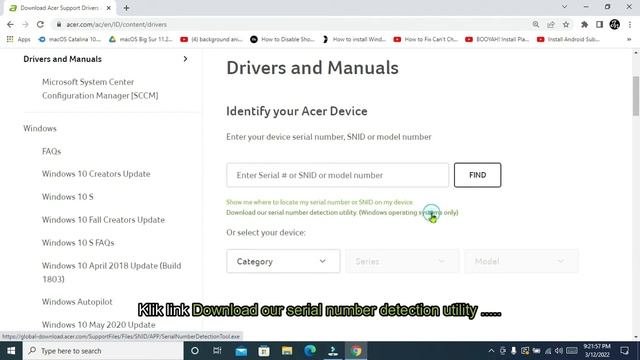
Task: Close the Download Acer Support Drivers tab
Action: pyautogui.click(x=109, y=8)
